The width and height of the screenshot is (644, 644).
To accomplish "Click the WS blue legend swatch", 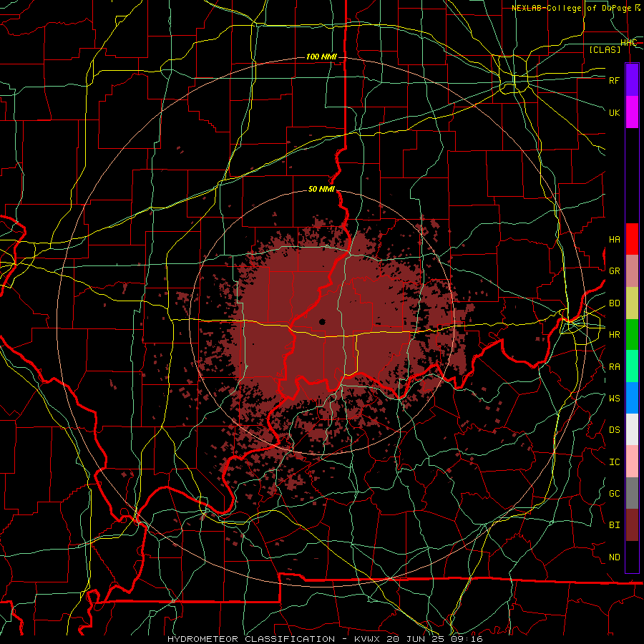I will 632,398.
